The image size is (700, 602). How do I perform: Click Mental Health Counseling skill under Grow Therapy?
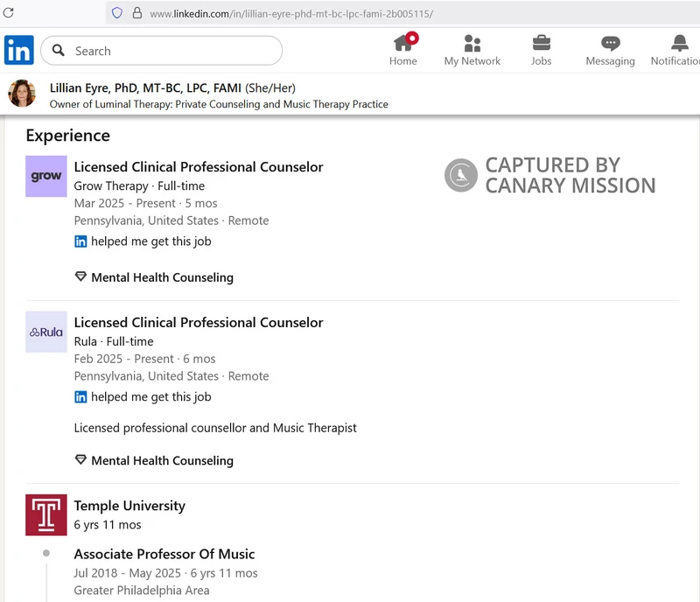162,277
